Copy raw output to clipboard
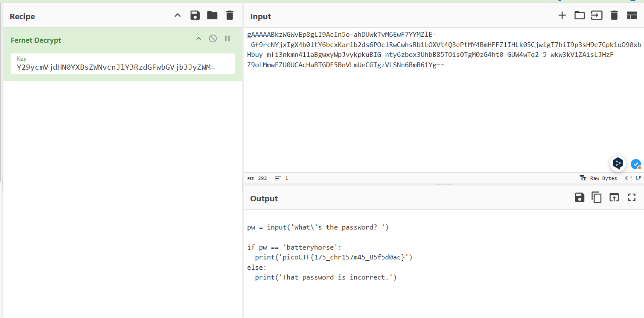The image size is (644, 318). tap(596, 197)
